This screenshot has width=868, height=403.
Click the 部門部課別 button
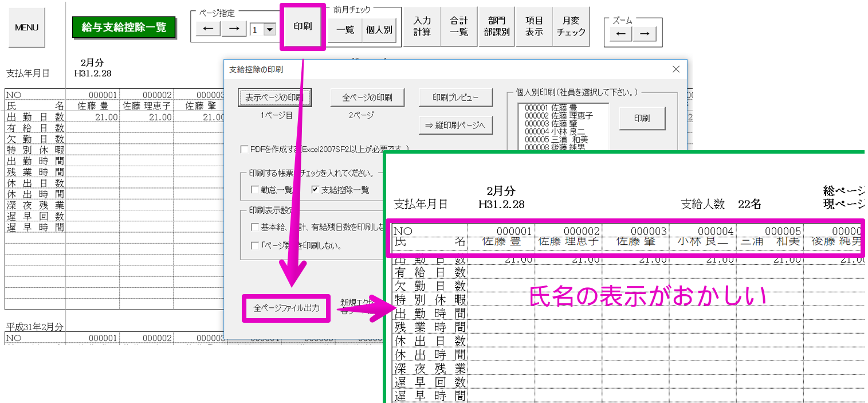pos(496,26)
